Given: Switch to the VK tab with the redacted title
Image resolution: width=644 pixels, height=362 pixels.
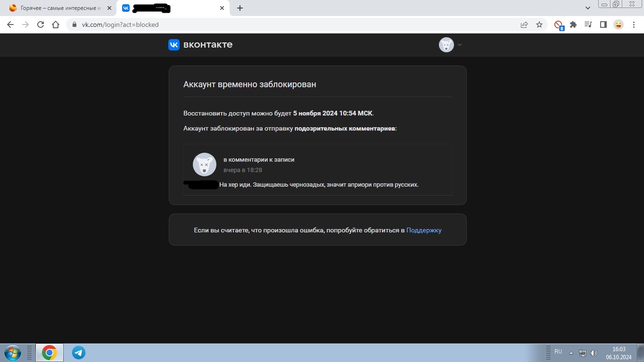Looking at the screenshot, I should click(x=173, y=8).
